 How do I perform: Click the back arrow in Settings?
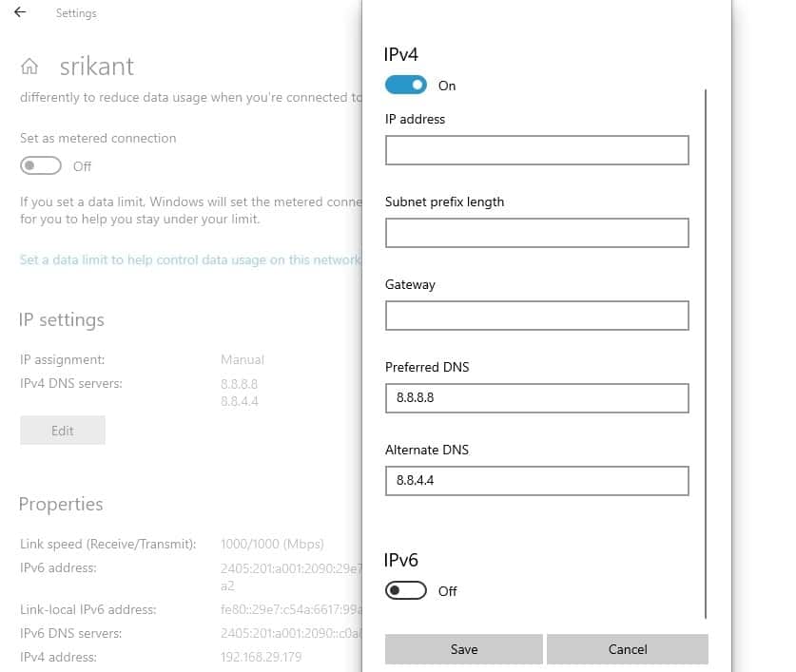[x=20, y=13]
